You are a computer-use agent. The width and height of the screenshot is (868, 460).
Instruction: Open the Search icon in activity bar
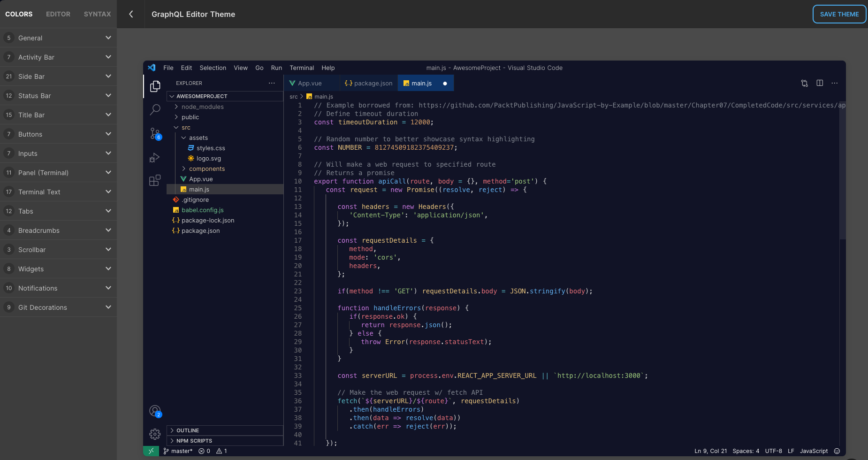(x=155, y=110)
